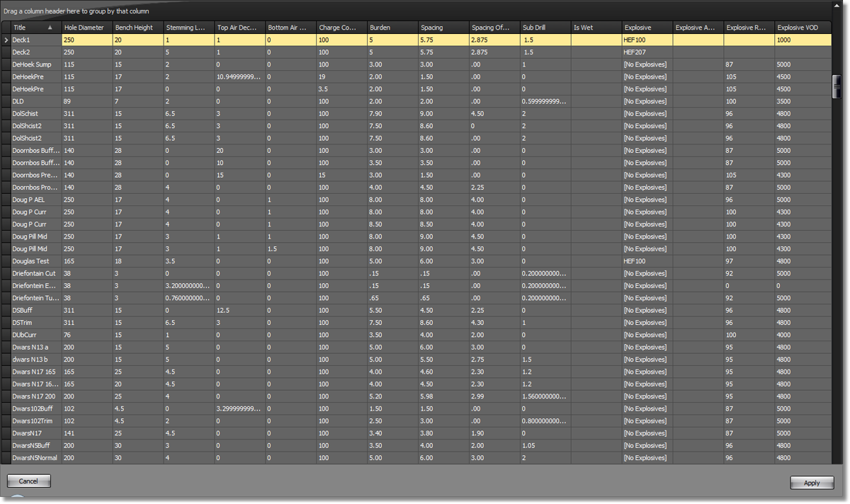Click the Apply button

812,483
